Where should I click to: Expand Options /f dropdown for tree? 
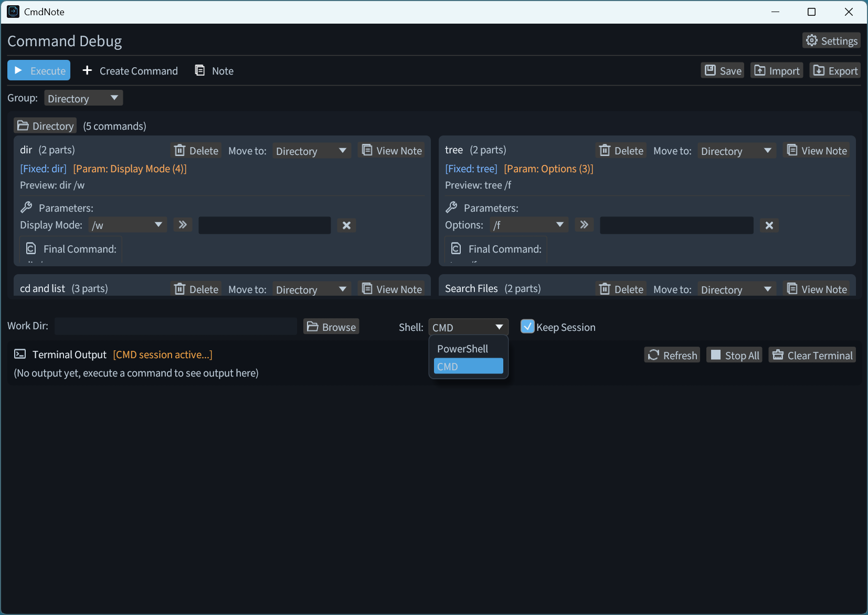pyautogui.click(x=529, y=225)
